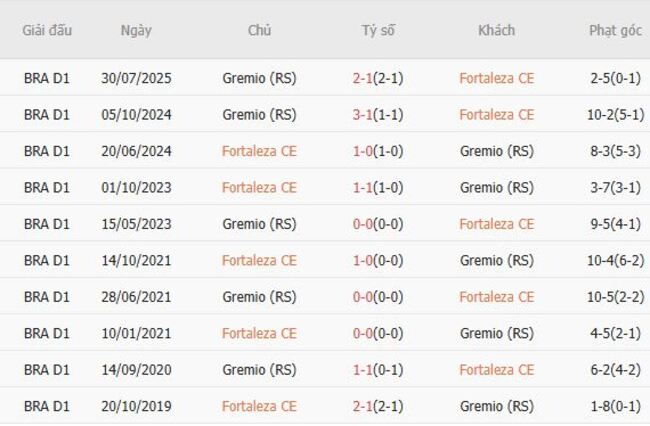Click the 1-1 score on 14/09/2020
The height and width of the screenshot is (426, 650).
[364, 370]
